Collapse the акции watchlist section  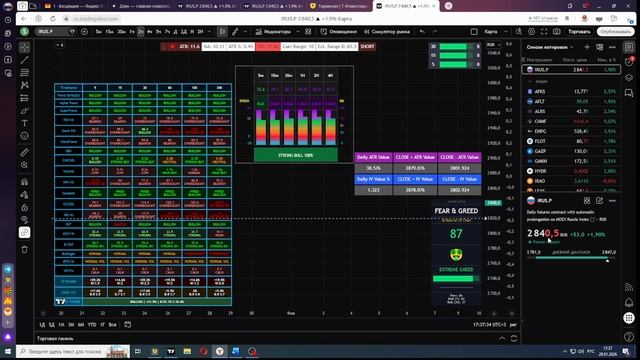tap(530, 81)
